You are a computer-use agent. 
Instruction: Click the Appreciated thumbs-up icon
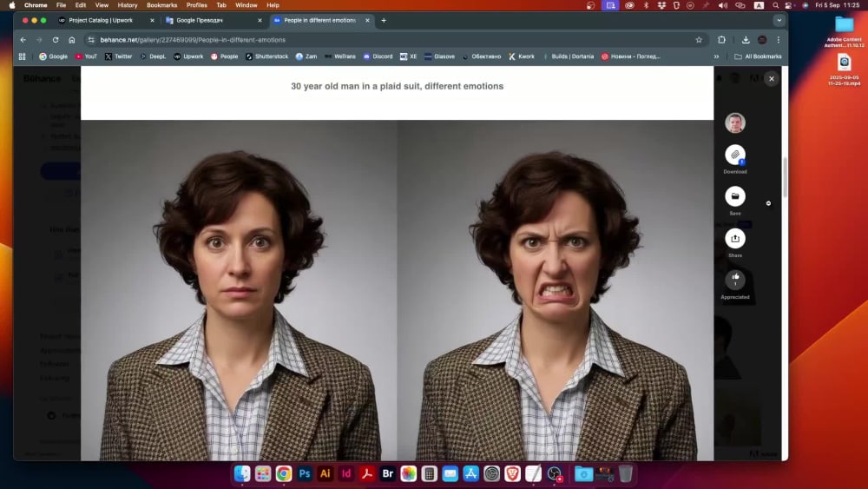click(734, 280)
